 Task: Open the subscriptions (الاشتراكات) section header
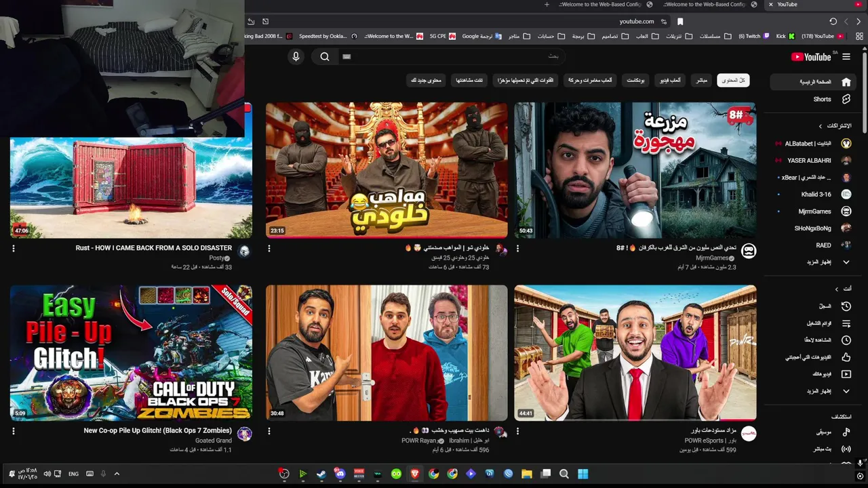[835, 126]
